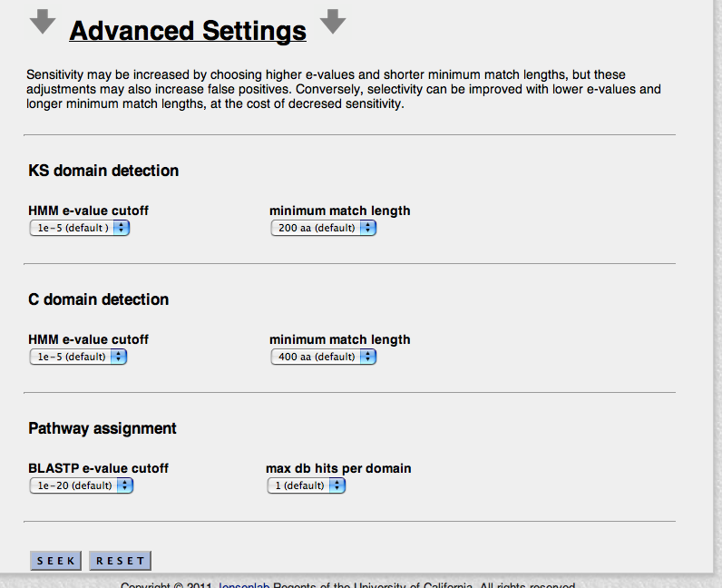Image resolution: width=722 pixels, height=588 pixels.
Task: Click the down arrow left of Advanced Settings
Action: click(43, 21)
